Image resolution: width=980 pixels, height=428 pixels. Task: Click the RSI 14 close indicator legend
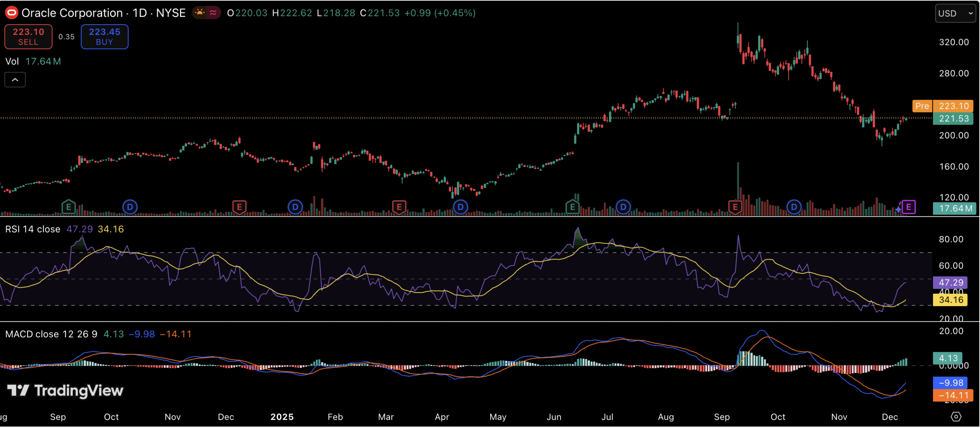click(x=33, y=229)
